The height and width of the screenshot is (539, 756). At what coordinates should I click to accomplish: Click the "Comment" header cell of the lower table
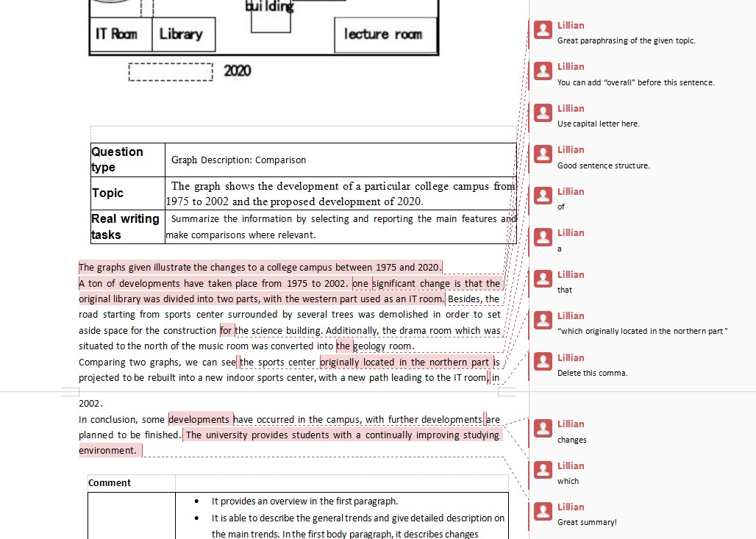(x=132, y=483)
